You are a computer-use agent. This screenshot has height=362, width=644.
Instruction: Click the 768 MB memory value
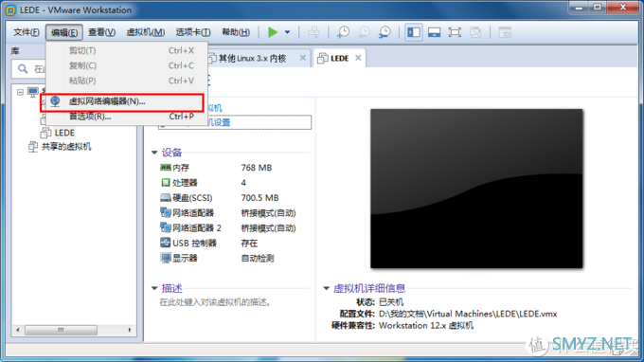[x=257, y=168]
